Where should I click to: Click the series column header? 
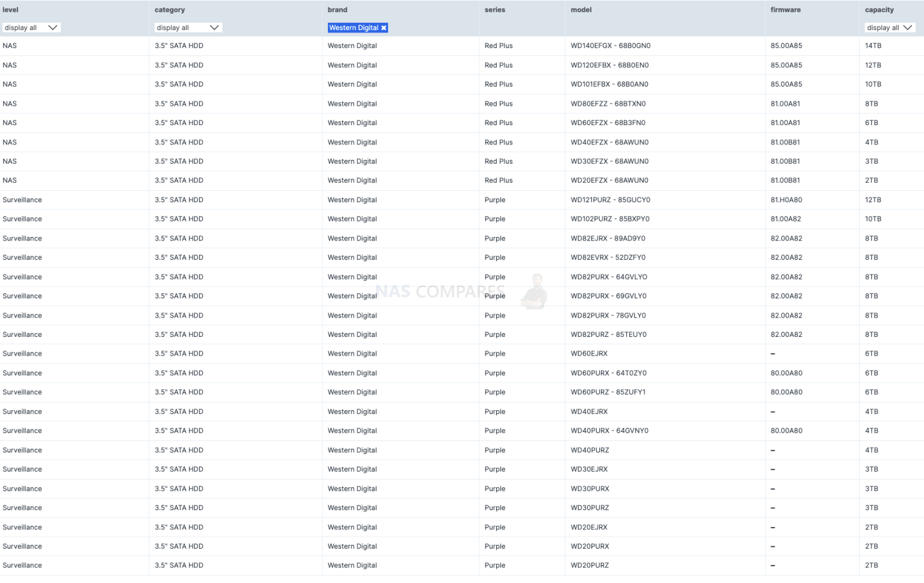tap(494, 10)
